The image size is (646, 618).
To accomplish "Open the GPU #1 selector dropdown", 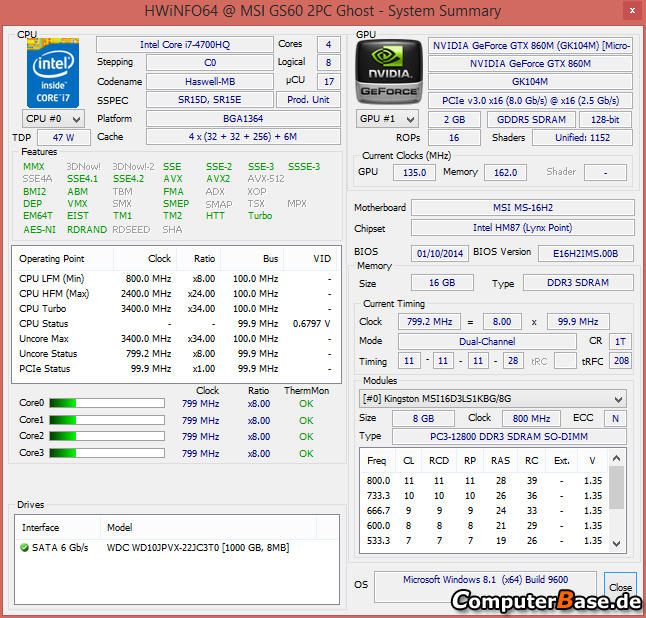I will point(387,119).
